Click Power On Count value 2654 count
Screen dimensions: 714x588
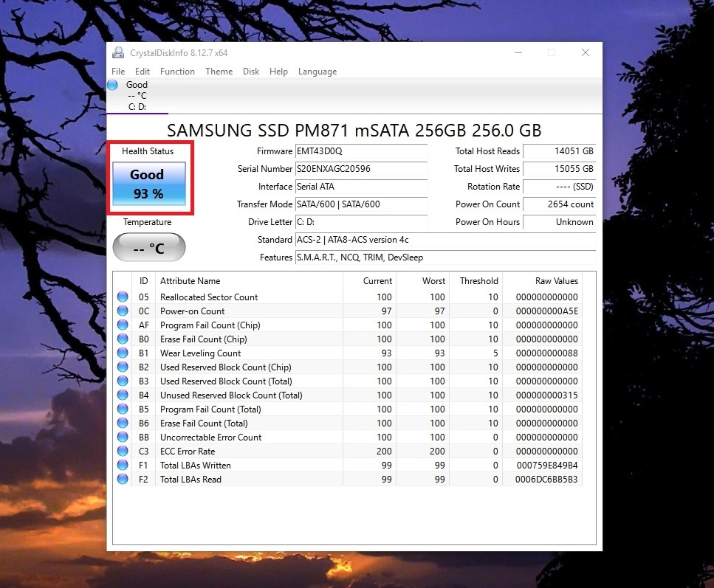[559, 204]
